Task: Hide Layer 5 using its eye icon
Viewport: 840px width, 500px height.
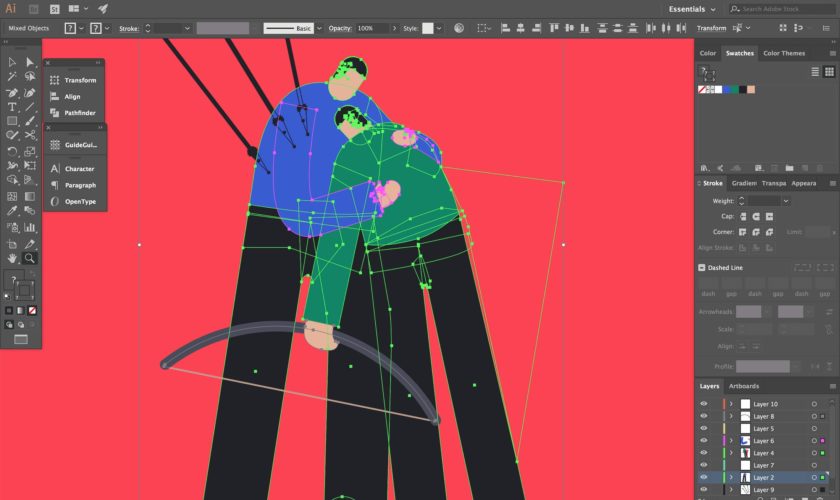Action: tap(704, 429)
